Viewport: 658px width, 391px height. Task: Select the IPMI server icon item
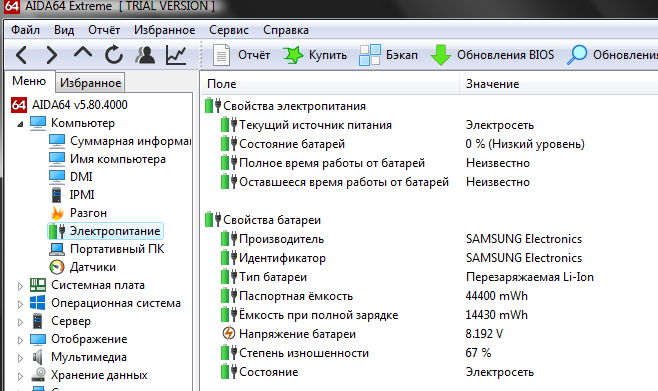click(56, 195)
